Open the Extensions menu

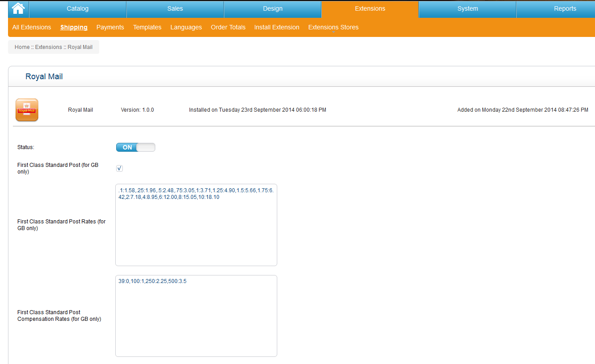[370, 9]
